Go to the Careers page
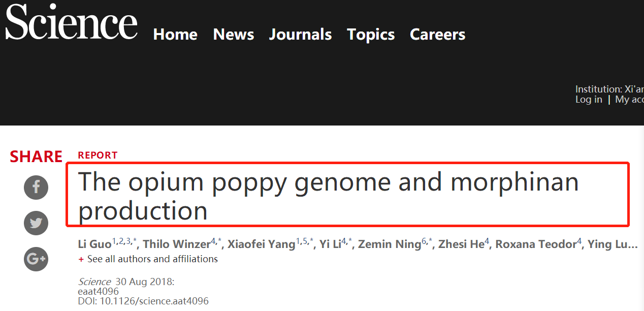The width and height of the screenshot is (644, 311). coord(438,34)
